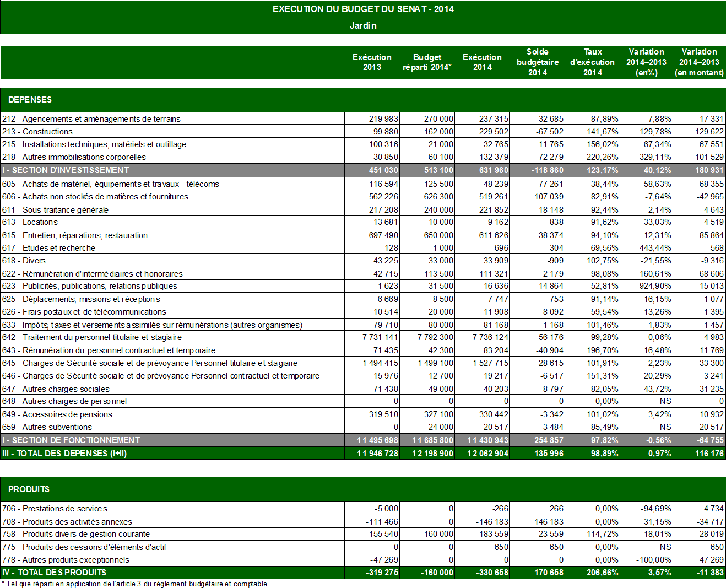This screenshot has height=588, width=726.
Task: Select row label '613 - Locations'
Action: click(x=30, y=222)
